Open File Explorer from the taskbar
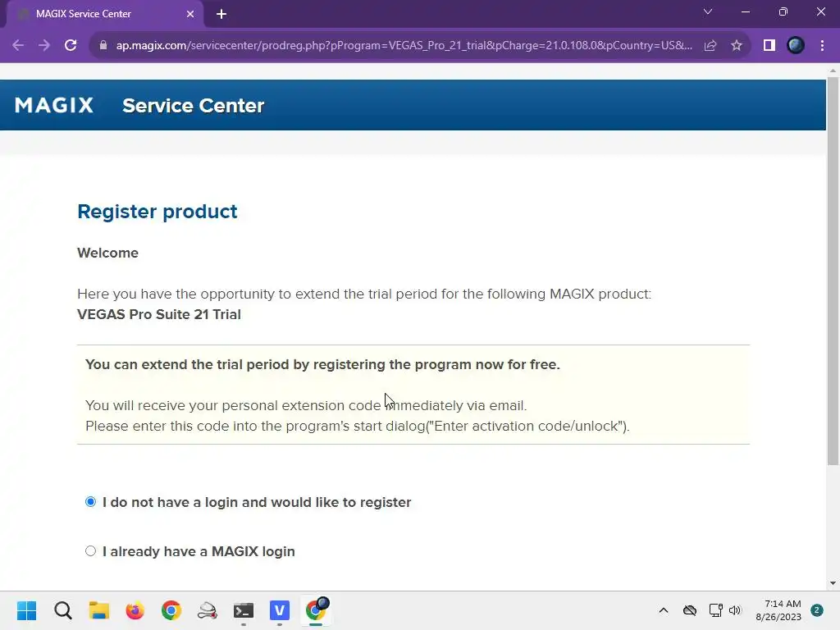This screenshot has width=840, height=630. tap(99, 610)
